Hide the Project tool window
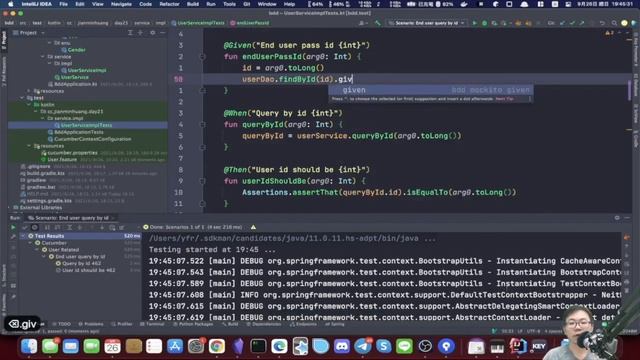 pos(162,33)
